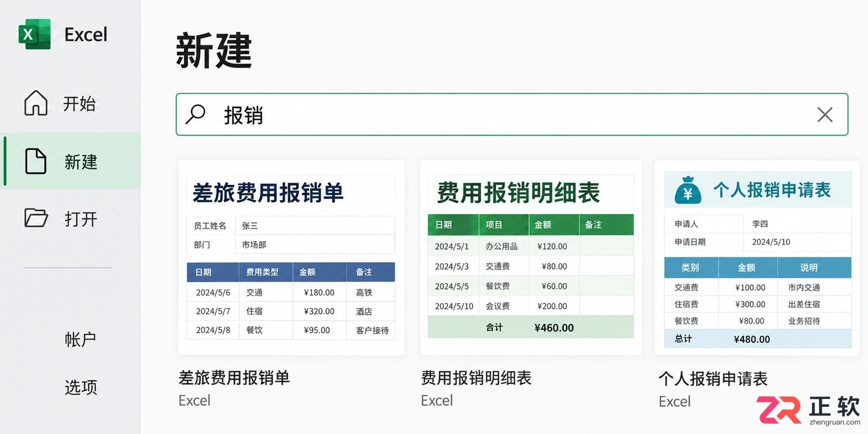Click the Excel logo icon

pos(34,34)
